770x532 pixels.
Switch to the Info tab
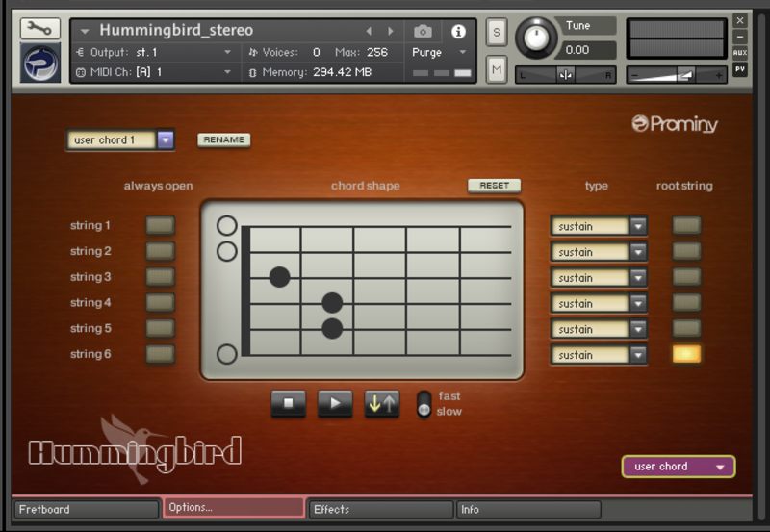528,510
